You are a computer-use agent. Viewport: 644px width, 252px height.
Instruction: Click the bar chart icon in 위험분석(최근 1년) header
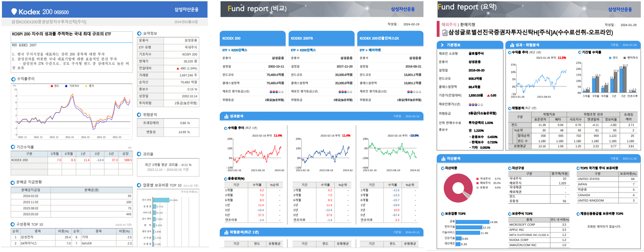[x=226, y=232]
